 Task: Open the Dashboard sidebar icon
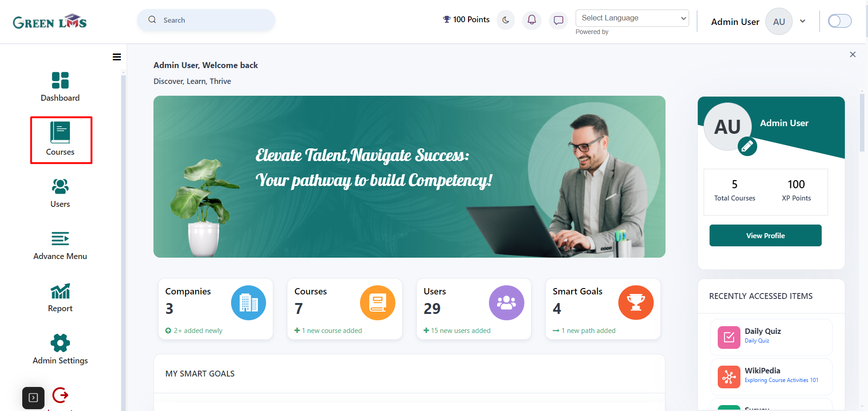click(60, 80)
